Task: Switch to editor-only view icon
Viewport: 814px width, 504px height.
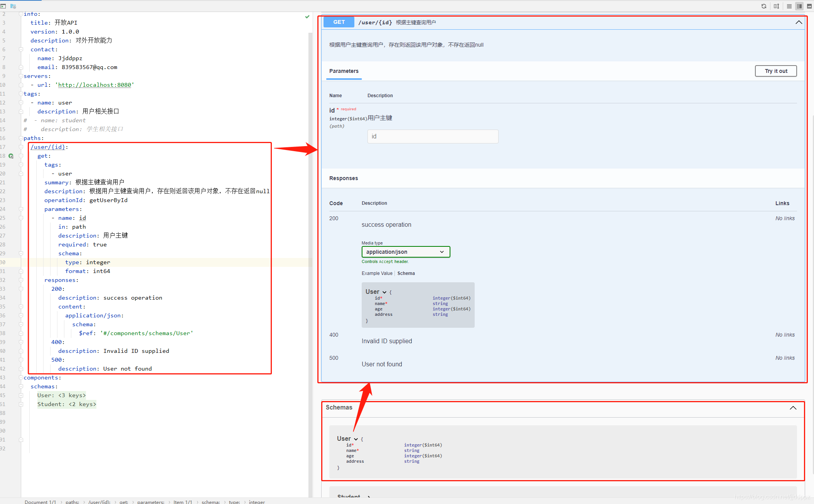Action: [x=789, y=6]
